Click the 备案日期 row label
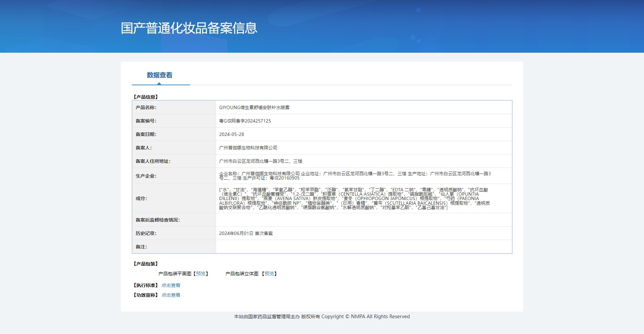Viewport: 644px width, 334px height. pyautogui.click(x=146, y=134)
